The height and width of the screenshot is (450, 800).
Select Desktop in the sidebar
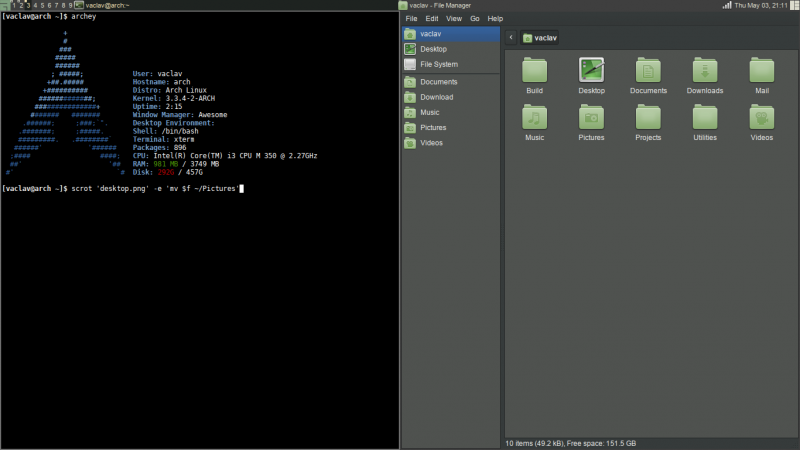click(451, 49)
